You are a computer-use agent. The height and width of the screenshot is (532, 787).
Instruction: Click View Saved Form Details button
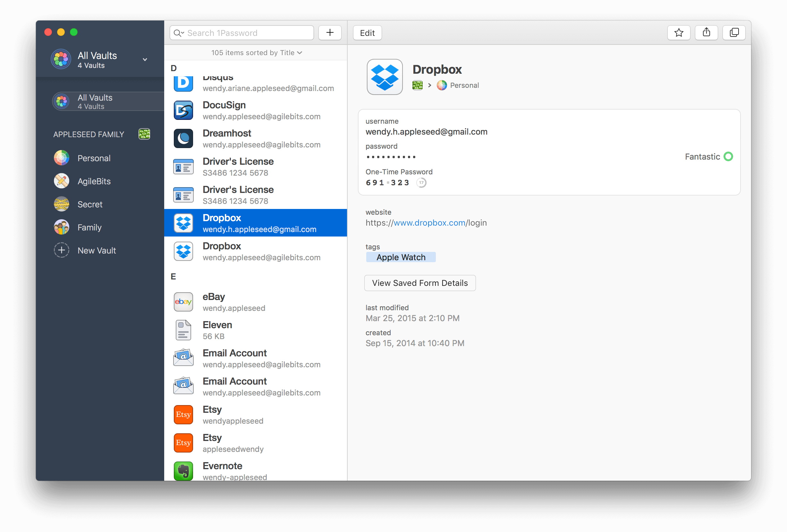[419, 283]
